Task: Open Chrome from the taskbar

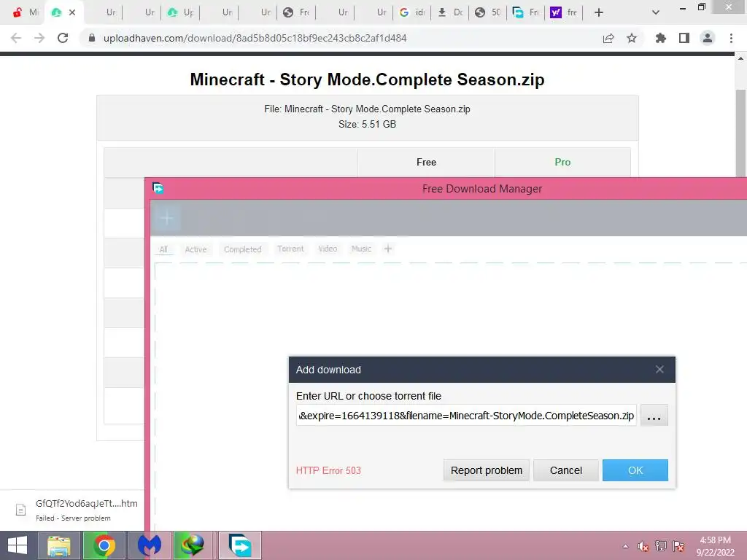Action: pos(104,545)
